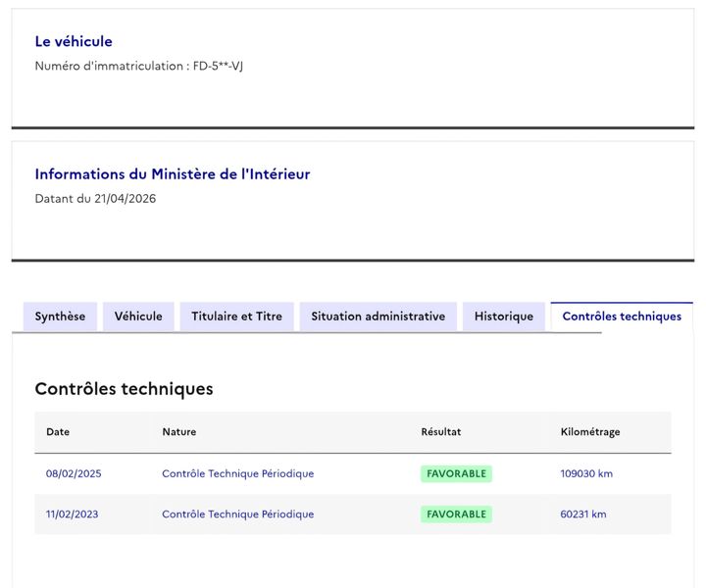Click the Résultat column header
Viewport: 706px width, 588px height.
(x=441, y=432)
